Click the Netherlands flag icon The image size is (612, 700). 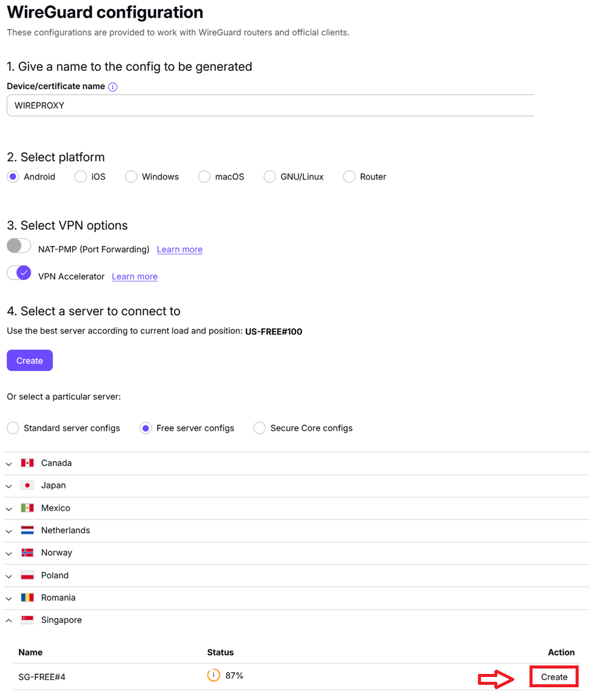27,530
